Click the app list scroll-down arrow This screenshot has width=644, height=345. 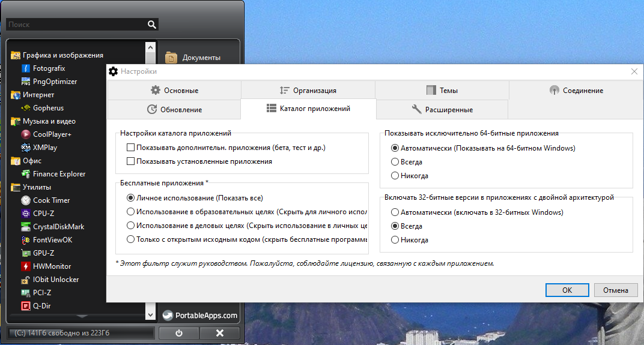(150, 315)
